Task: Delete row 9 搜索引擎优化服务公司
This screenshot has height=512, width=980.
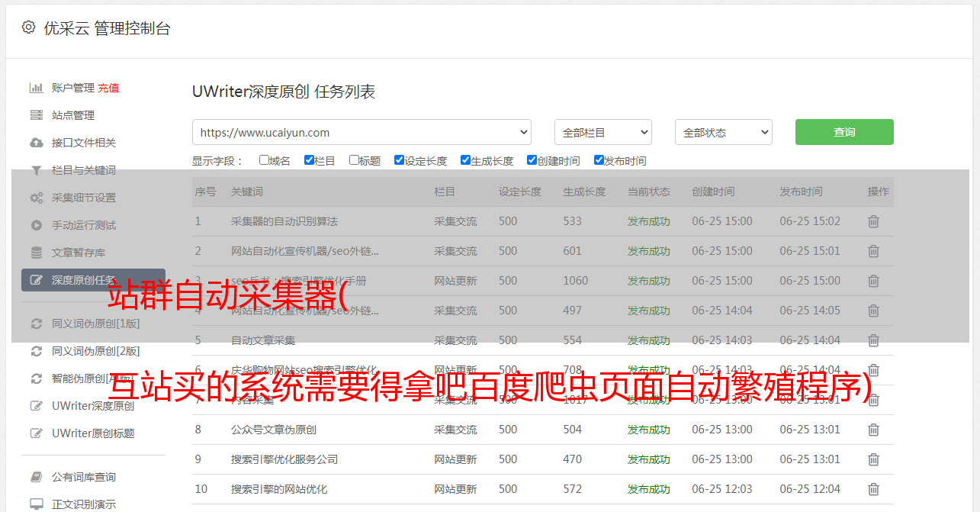Action: tap(873, 459)
